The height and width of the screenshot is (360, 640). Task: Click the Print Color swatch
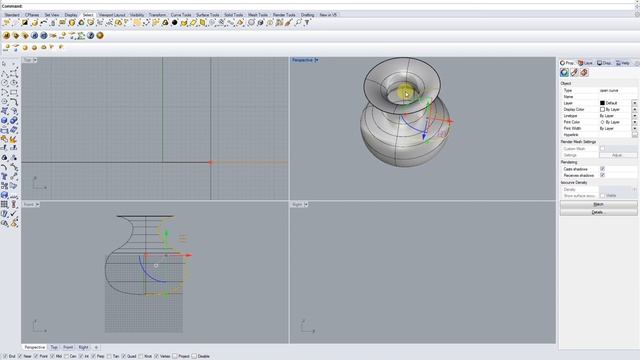[602, 122]
